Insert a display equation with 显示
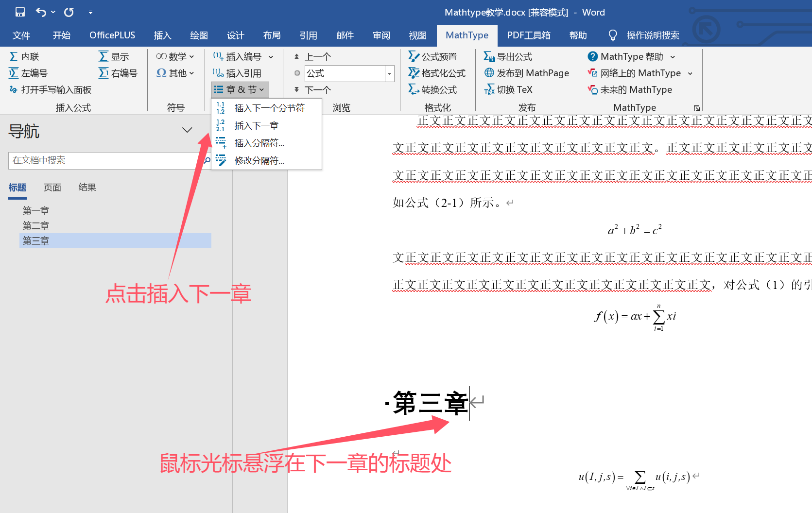Viewport: 812px width, 513px height. [114, 57]
